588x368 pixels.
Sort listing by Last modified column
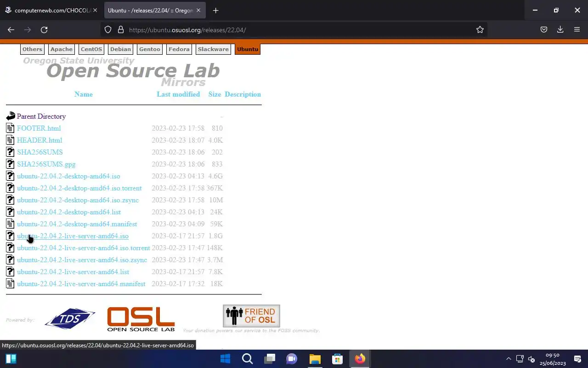coord(178,94)
